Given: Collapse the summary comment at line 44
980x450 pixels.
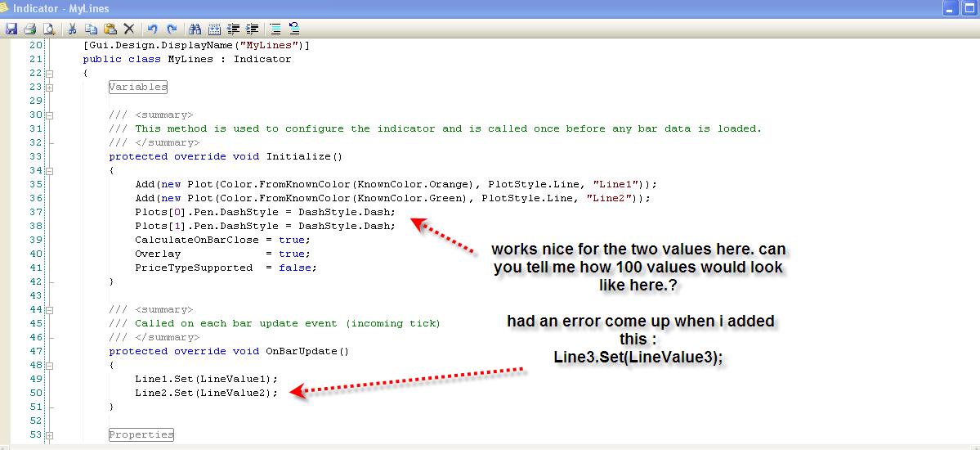Looking at the screenshot, I should tap(49, 310).
